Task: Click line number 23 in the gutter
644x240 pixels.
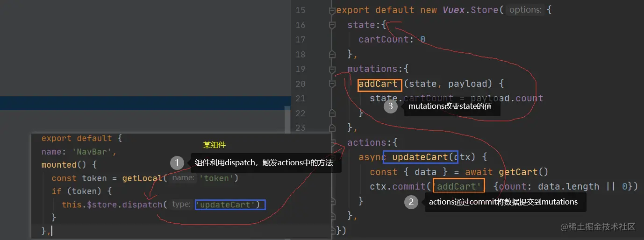Action: [x=301, y=128]
